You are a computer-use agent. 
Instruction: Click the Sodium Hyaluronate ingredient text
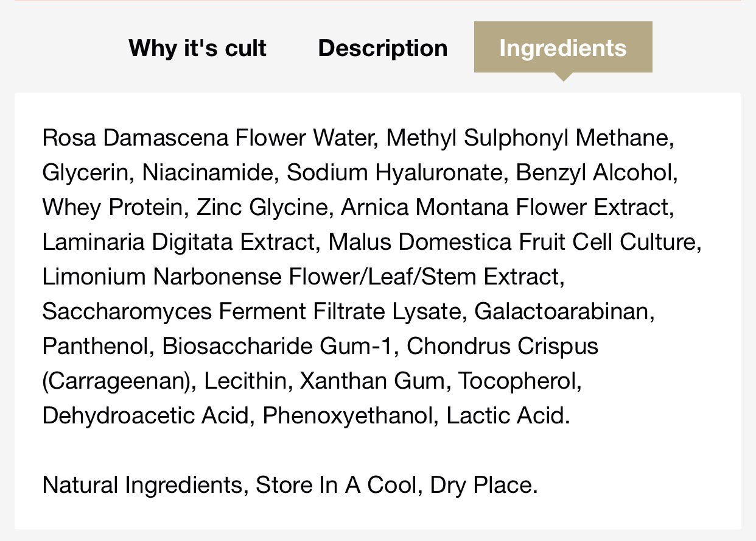tap(393, 173)
